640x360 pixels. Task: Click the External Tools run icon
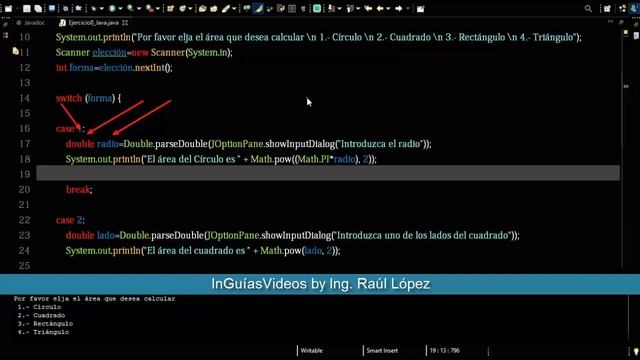click(149, 8)
